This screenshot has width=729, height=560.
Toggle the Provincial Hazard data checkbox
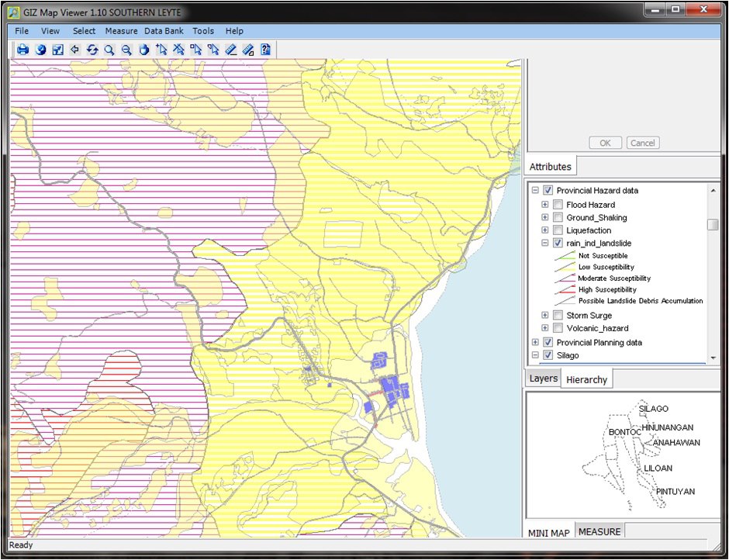point(548,190)
